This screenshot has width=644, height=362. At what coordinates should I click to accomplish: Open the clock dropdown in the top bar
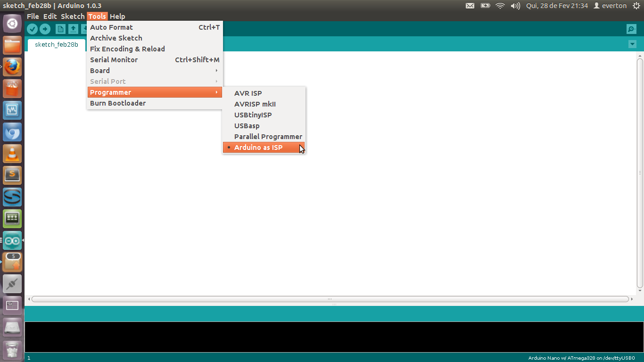pos(556,6)
